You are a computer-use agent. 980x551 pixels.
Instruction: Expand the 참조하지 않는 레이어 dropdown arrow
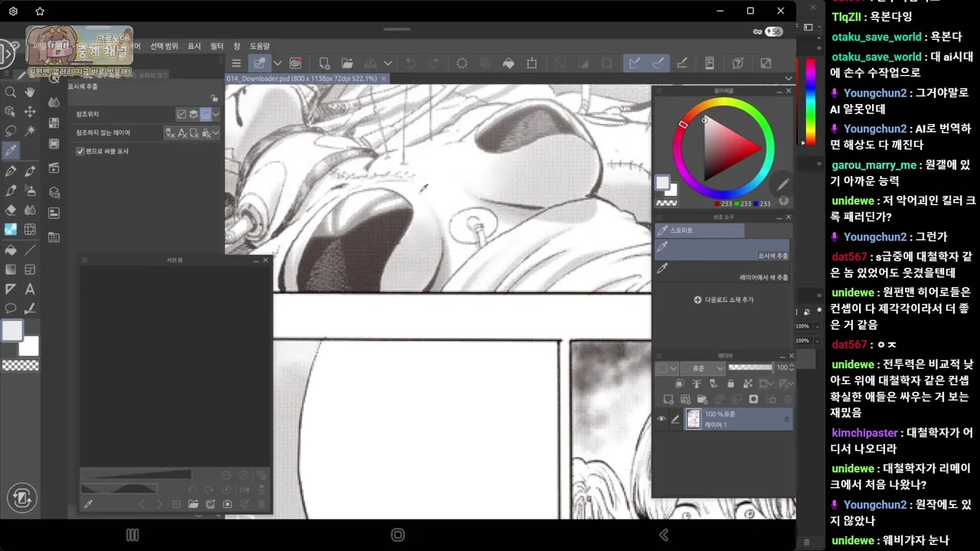216,133
